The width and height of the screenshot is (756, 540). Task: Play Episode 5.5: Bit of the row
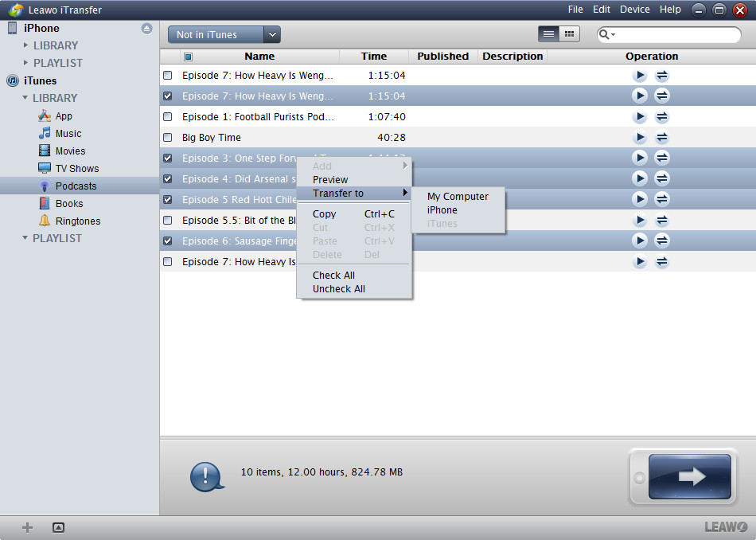coord(639,221)
